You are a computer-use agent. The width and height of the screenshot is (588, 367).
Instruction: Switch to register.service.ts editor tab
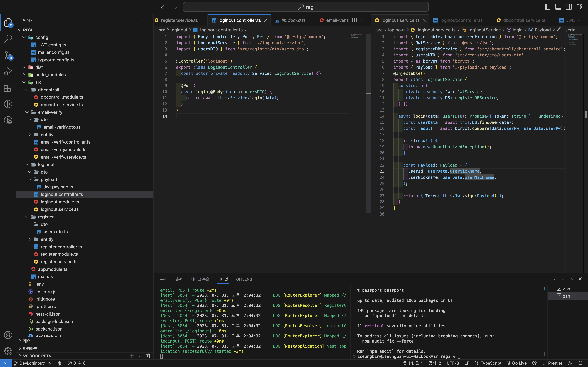click(179, 20)
